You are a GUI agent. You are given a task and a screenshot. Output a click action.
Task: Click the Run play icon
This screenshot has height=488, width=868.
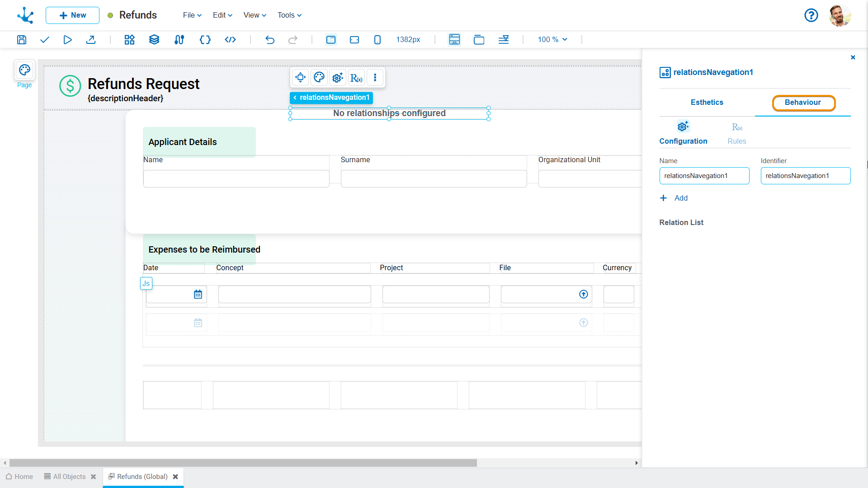67,40
